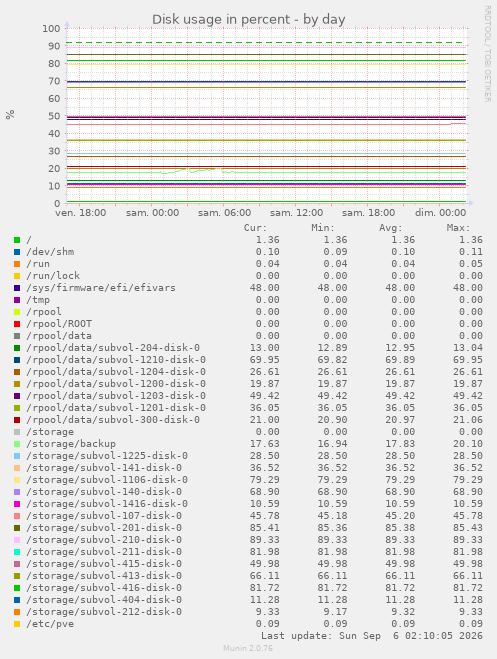
Task: Select the /rpool/data/subvol-204-disk-0 legend entry
Action: tap(113, 348)
